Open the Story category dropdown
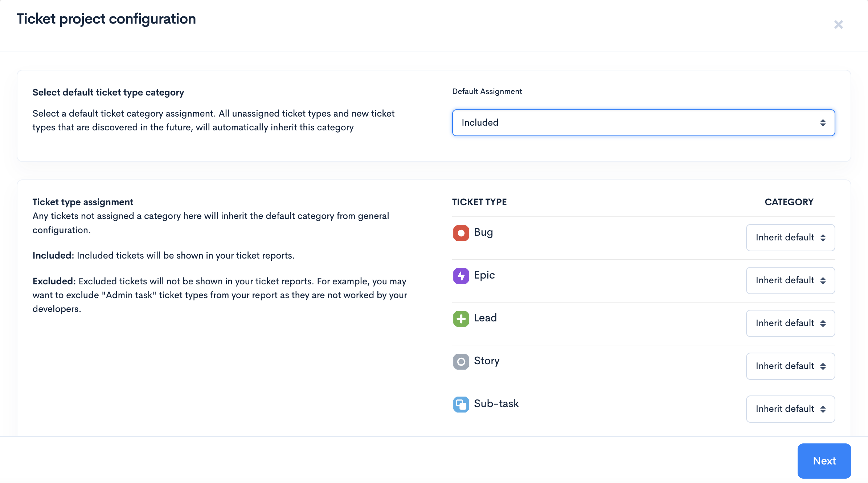 (x=790, y=366)
